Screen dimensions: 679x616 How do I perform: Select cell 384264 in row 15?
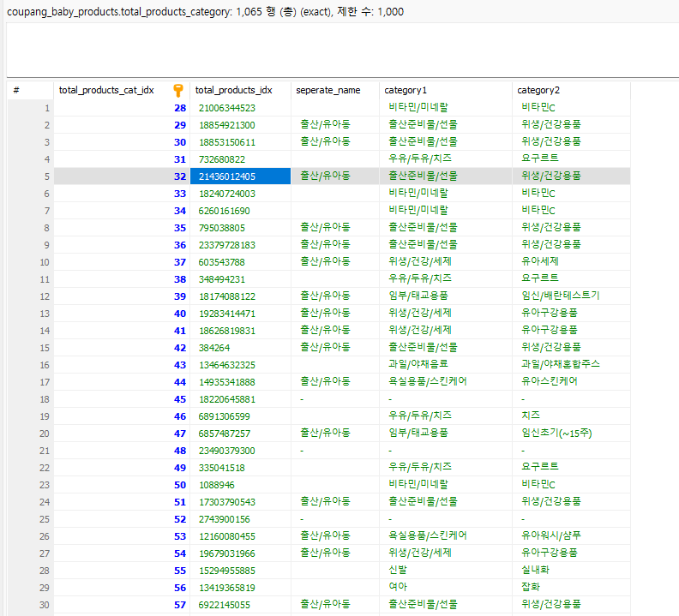pyautogui.click(x=240, y=348)
